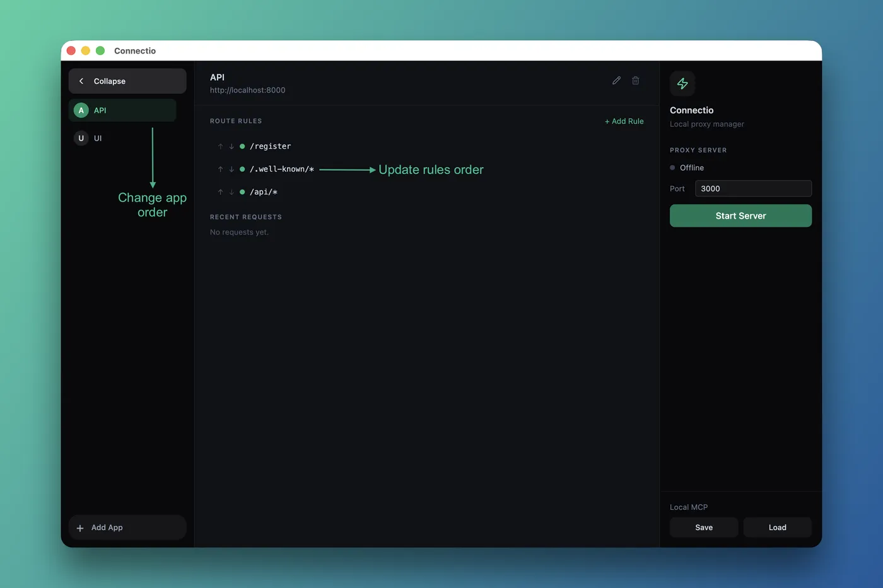Maximize the Connectio window
Image resolution: width=883 pixels, height=588 pixels.
click(100, 50)
